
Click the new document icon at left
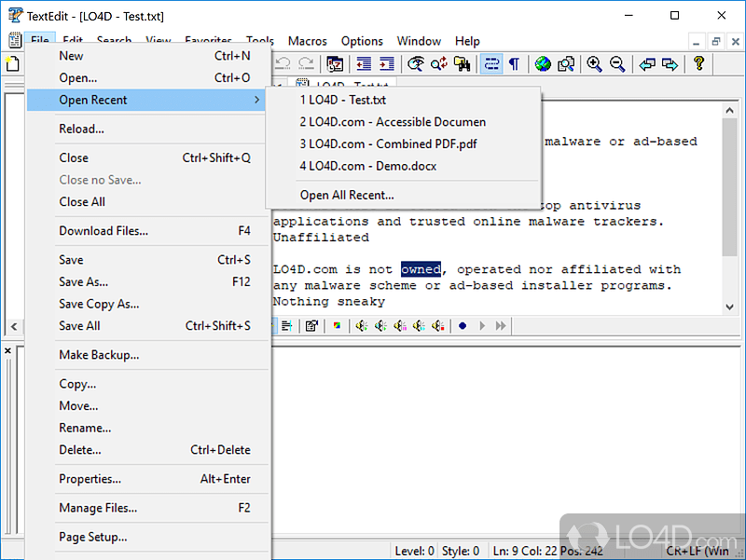[x=13, y=63]
